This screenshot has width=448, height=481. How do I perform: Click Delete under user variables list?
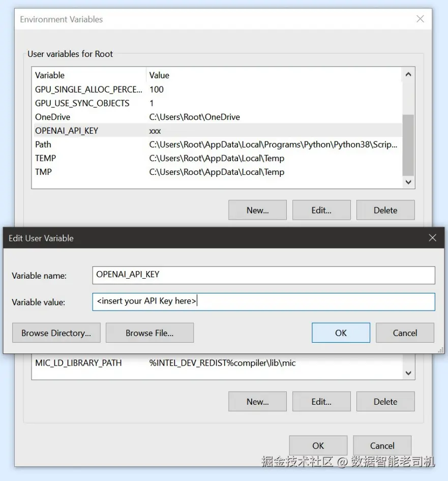pos(385,210)
